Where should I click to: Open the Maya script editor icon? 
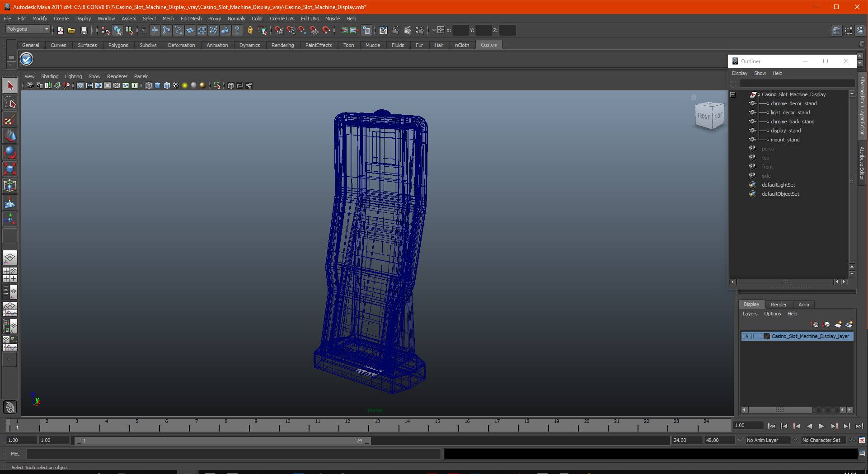[862, 454]
